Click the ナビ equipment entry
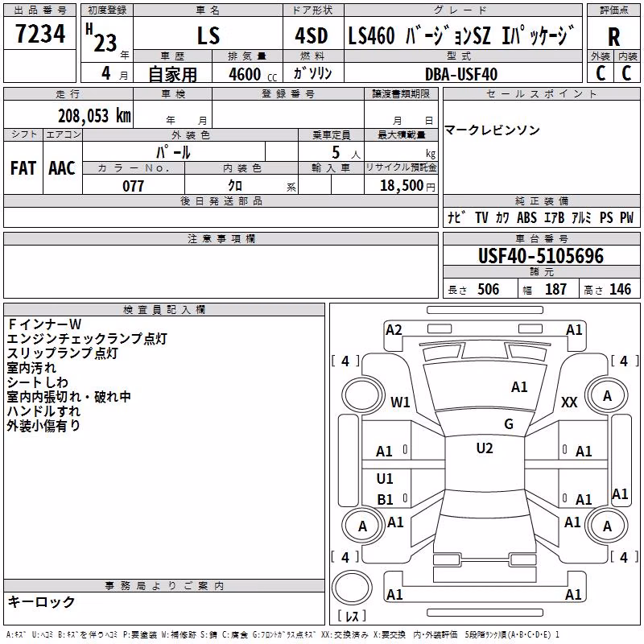The image size is (644, 644). coord(456,217)
